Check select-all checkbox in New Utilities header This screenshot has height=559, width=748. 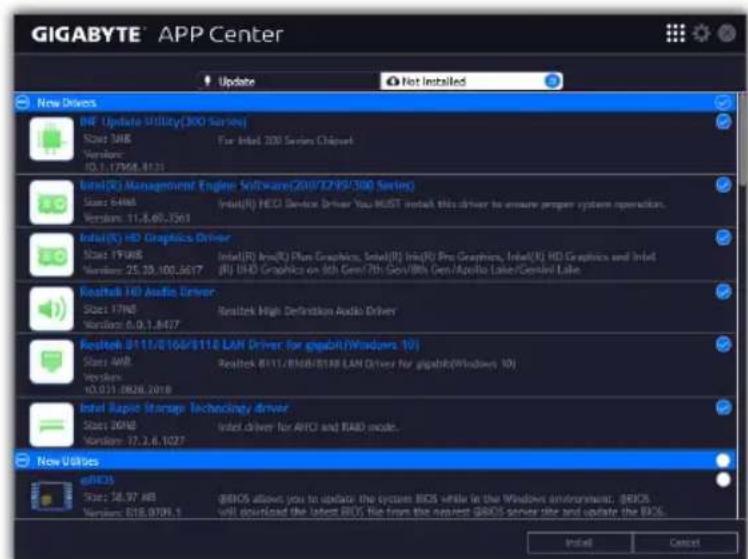tap(723, 460)
